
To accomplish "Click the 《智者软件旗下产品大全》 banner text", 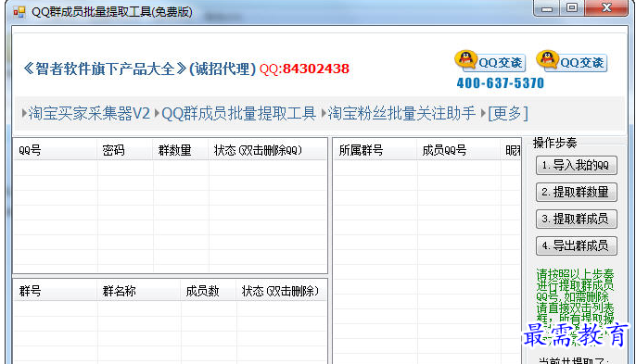I will coord(105,69).
